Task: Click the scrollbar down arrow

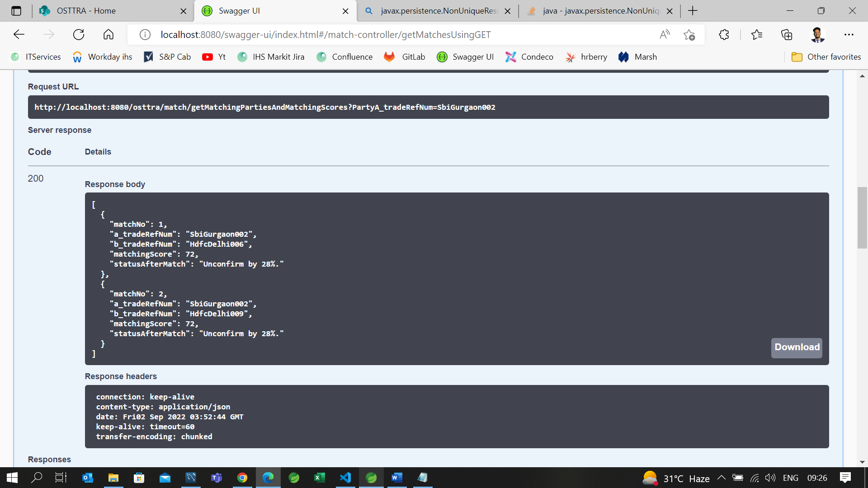Action: click(862, 462)
